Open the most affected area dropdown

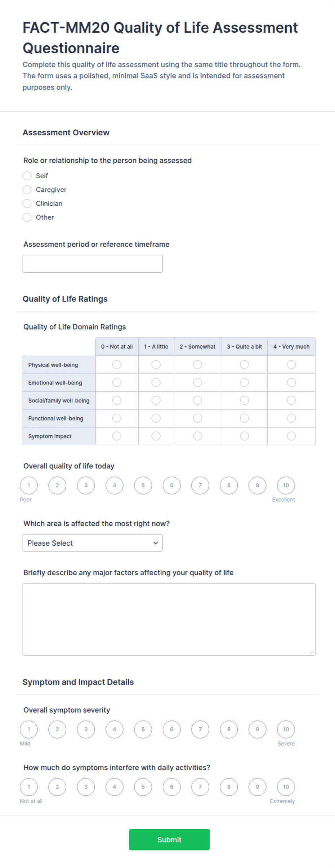[x=93, y=543]
